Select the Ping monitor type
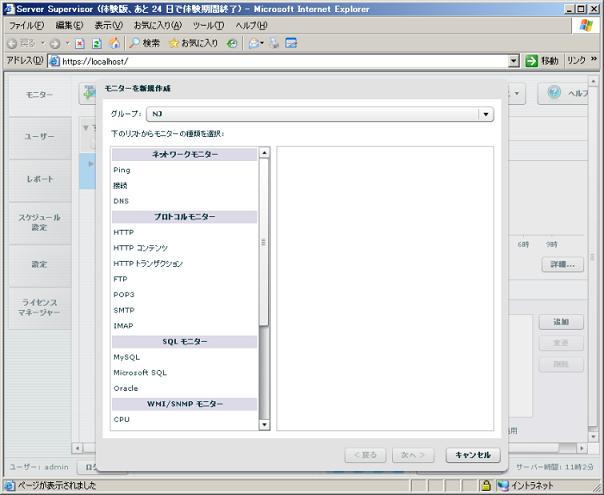The width and height of the screenshot is (604, 495). tap(122, 170)
